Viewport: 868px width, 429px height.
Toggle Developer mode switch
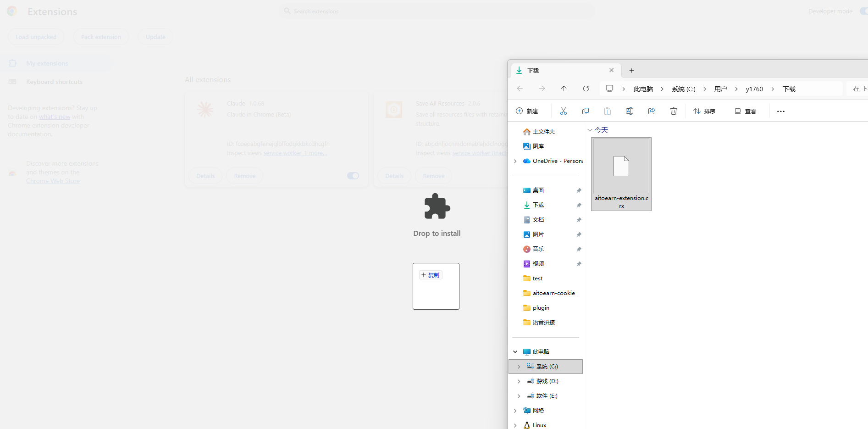[x=863, y=11]
